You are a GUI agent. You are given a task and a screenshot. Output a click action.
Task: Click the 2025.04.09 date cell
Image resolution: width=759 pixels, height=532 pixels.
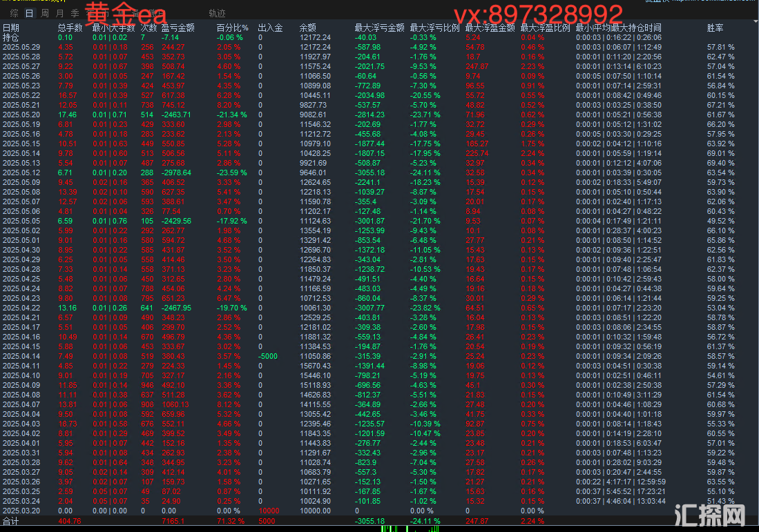(21, 386)
